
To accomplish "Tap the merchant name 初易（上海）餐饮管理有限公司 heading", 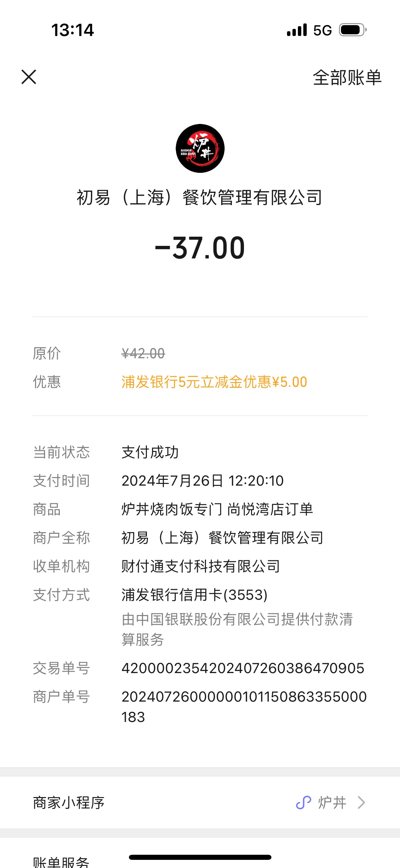I will click(199, 197).
